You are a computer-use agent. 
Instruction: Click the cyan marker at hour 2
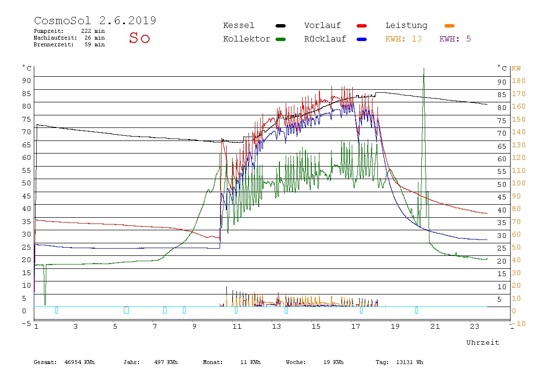pos(56,310)
